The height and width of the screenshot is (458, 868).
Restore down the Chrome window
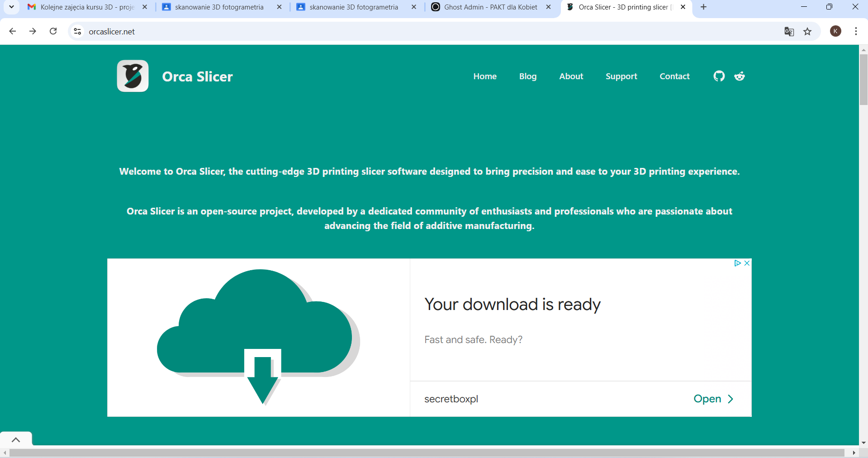[x=829, y=7]
